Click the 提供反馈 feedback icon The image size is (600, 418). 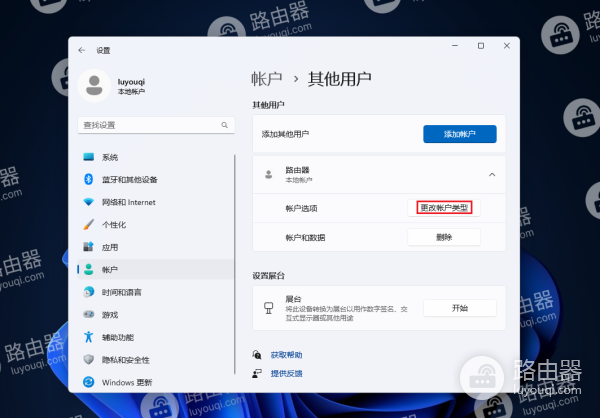point(257,373)
